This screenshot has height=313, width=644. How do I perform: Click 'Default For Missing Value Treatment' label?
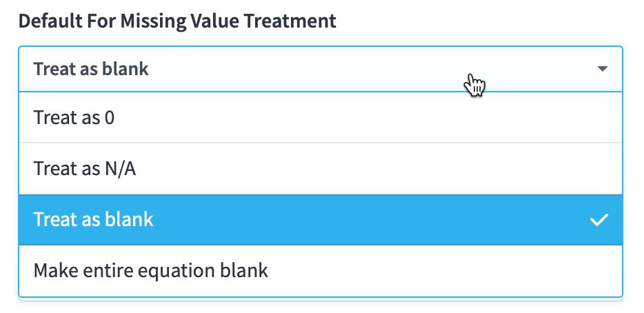[177, 21]
